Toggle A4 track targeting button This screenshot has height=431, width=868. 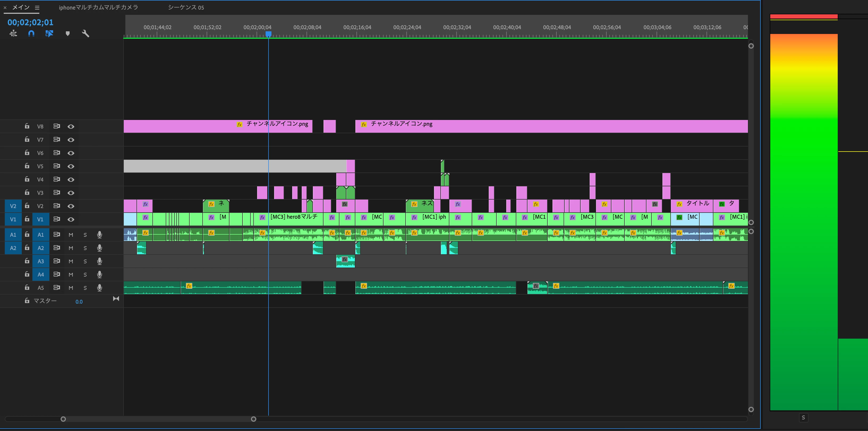[x=40, y=274]
